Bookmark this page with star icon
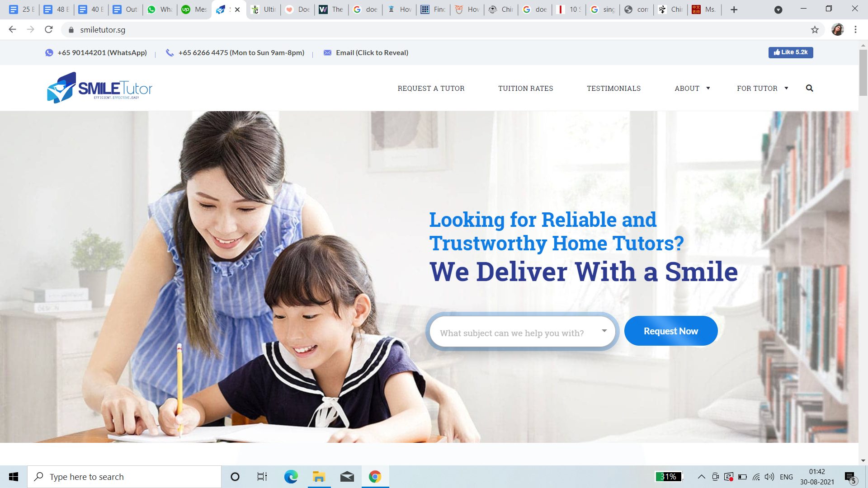The height and width of the screenshot is (488, 868). (x=815, y=30)
